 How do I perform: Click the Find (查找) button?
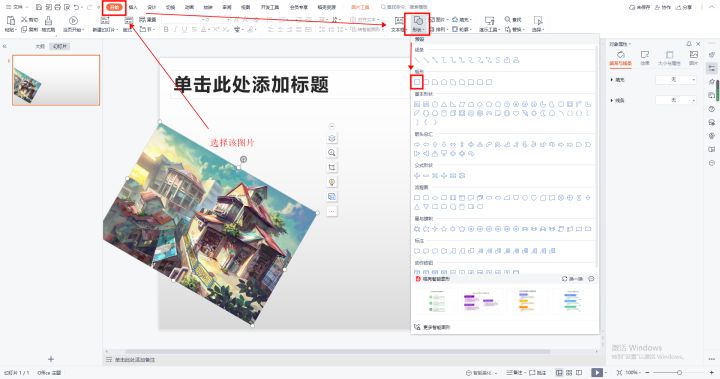(x=513, y=20)
